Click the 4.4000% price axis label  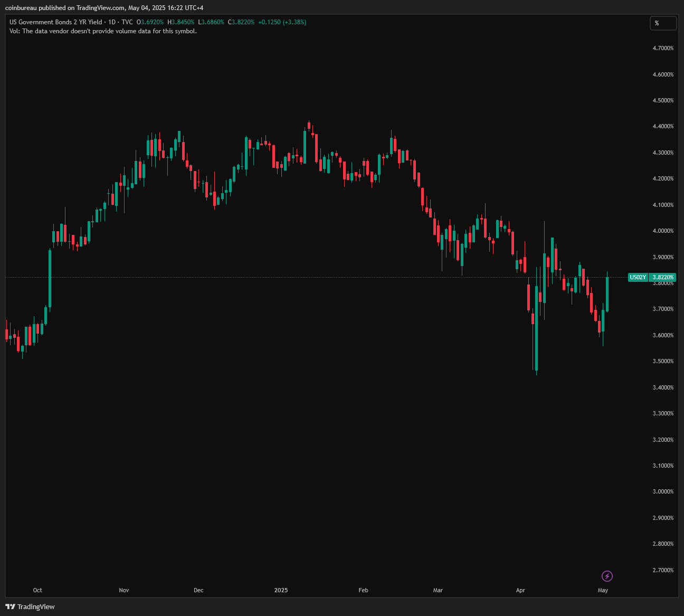pos(663,126)
